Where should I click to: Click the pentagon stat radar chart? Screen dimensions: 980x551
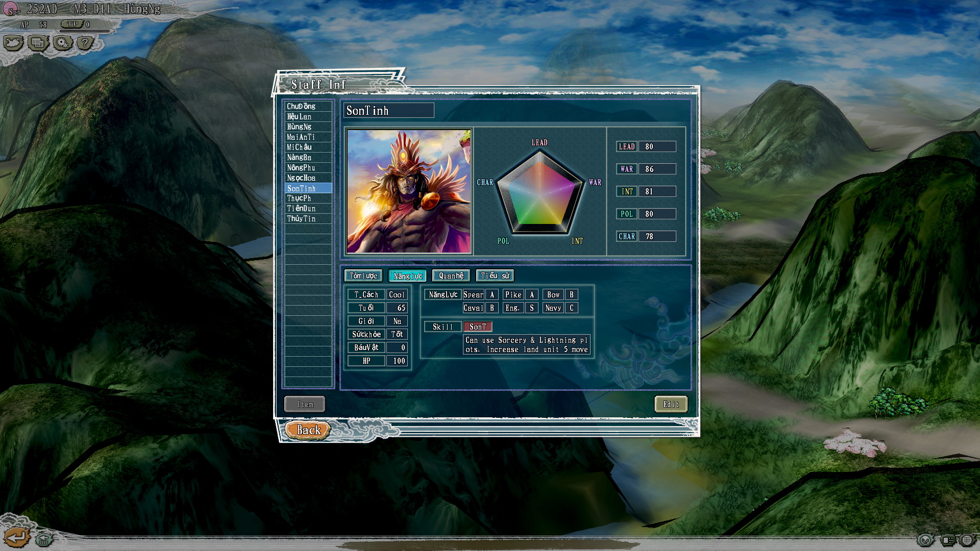coord(540,192)
